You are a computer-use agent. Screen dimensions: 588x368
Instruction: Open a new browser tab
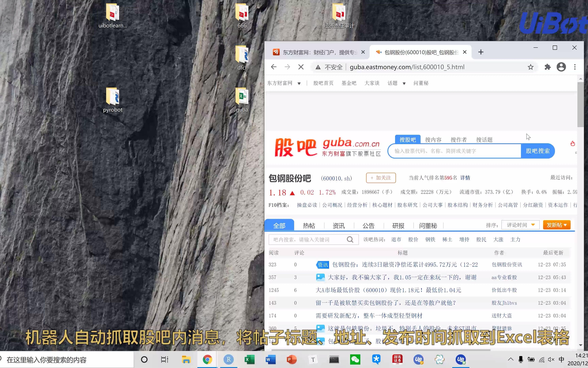481,52
